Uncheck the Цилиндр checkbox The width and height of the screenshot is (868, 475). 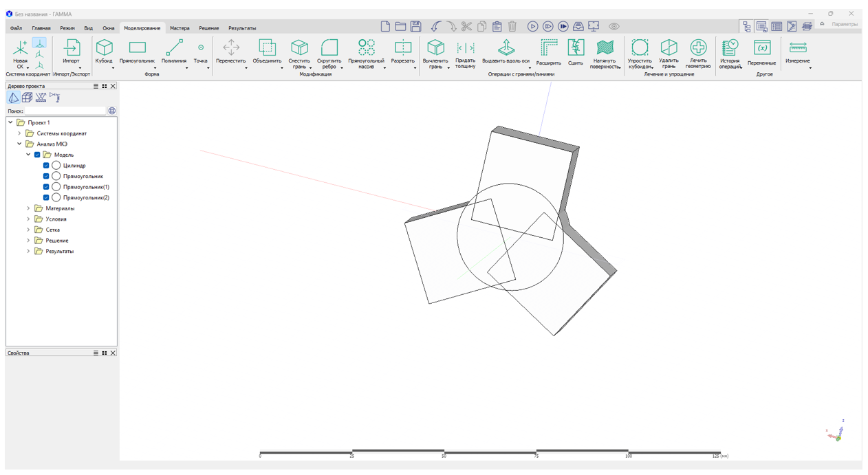pyautogui.click(x=46, y=166)
